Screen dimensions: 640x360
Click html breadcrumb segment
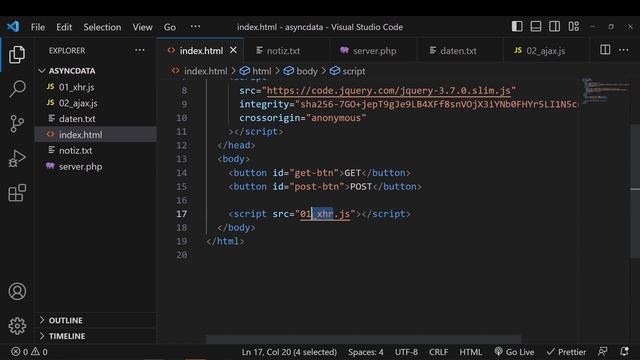point(256,71)
